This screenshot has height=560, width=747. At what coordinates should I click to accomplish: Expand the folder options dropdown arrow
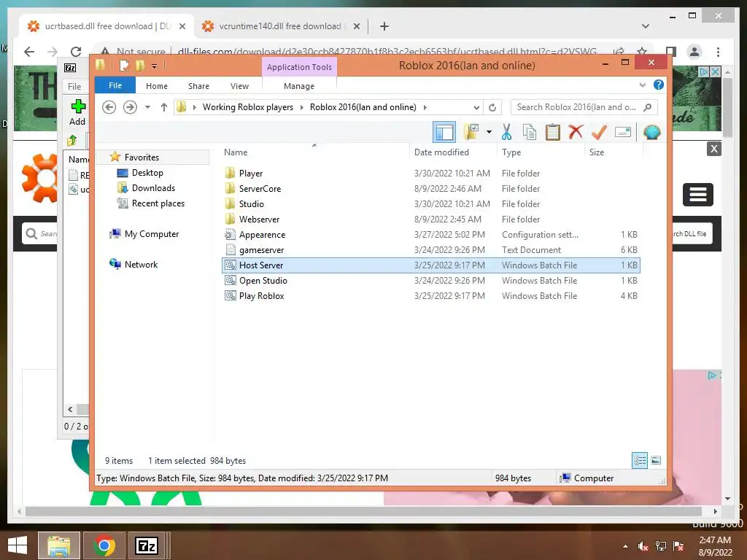(489, 132)
